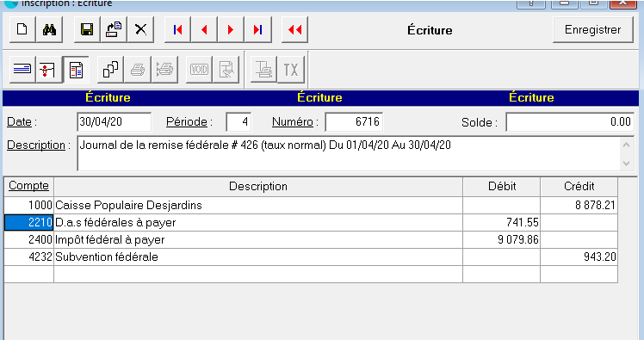The image size is (644, 340).
Task: Click the grayed printer icon
Action: 138,70
